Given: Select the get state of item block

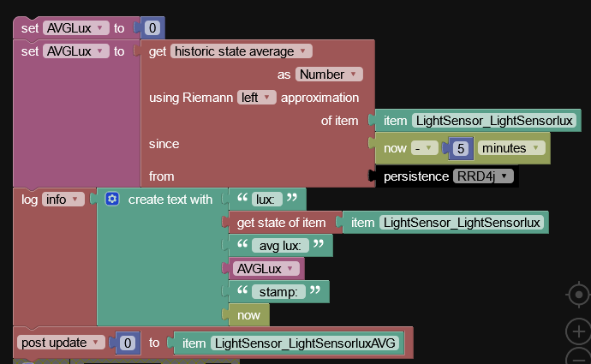Looking at the screenshot, I should (x=283, y=223).
